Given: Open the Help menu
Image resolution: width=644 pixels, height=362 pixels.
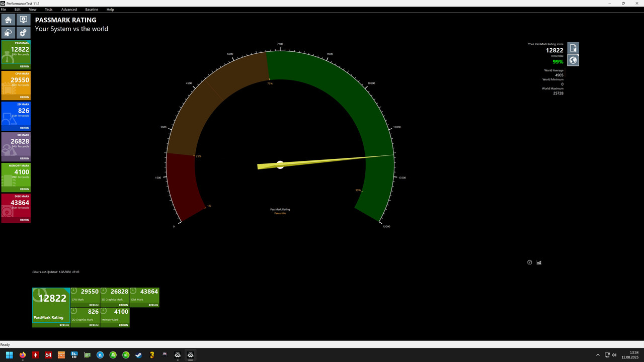Looking at the screenshot, I should pos(110,10).
